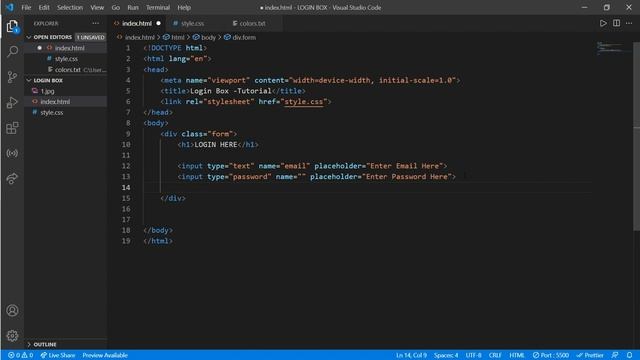Click the errors and warnings status indicator

[20, 355]
